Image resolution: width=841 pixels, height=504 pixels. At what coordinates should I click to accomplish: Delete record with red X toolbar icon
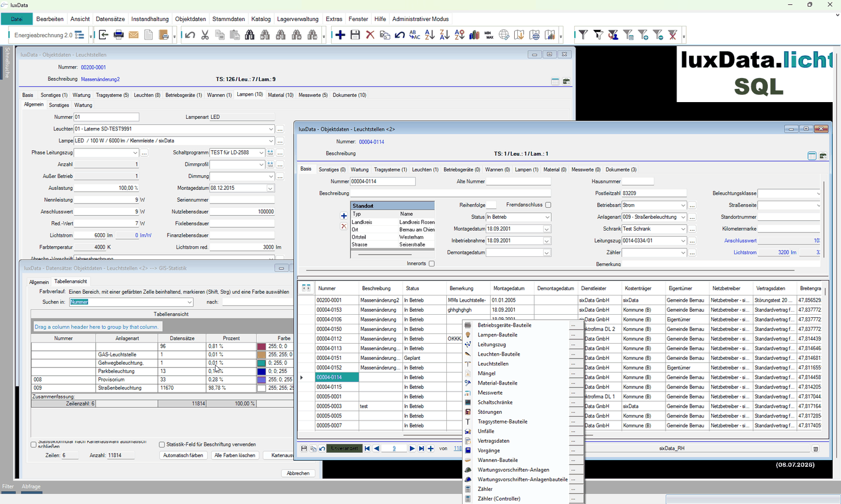370,35
